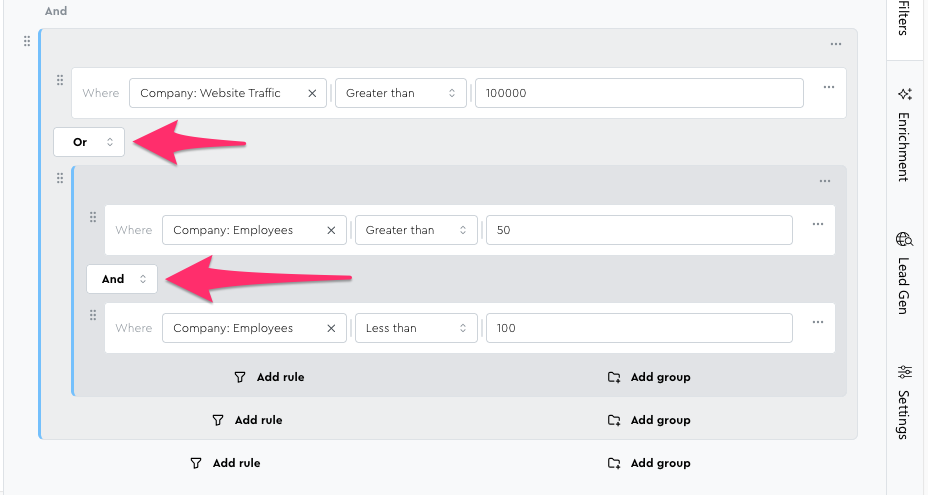The image size is (928, 495).
Task: Open the Website Traffic rule's three-dot menu
Action: click(x=828, y=87)
